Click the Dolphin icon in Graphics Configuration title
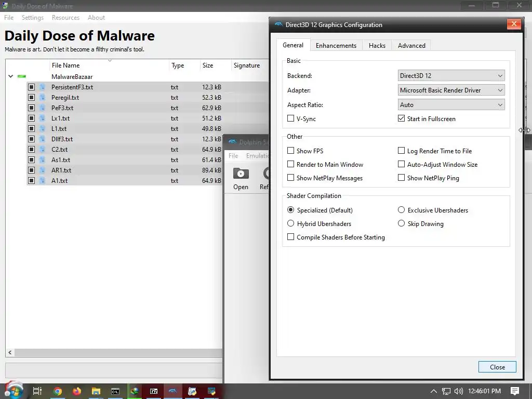Image resolution: width=532 pixels, height=399 pixels. click(278, 24)
